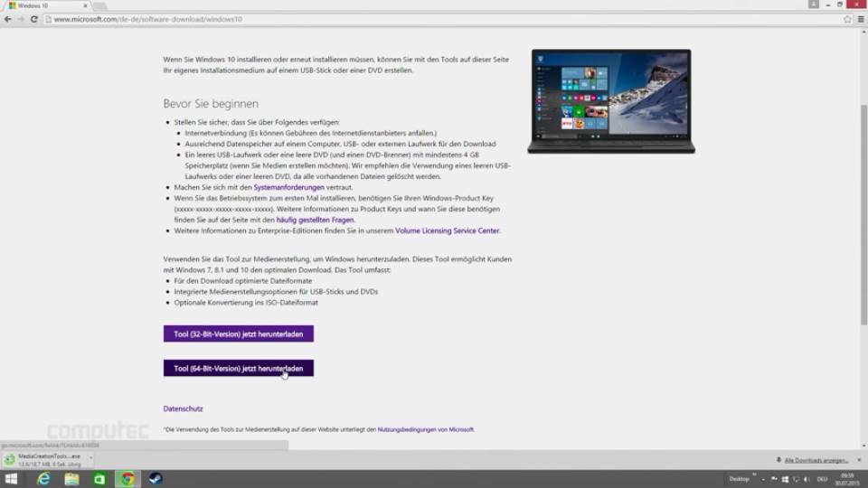The height and width of the screenshot is (488, 868).
Task: Click the Chrome user profile icon
Action: click(814, 5)
